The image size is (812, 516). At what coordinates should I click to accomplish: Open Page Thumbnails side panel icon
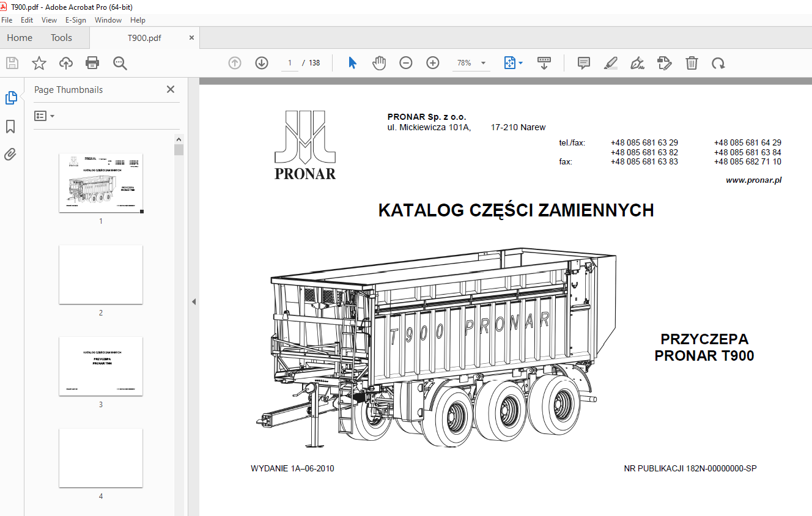(11, 98)
